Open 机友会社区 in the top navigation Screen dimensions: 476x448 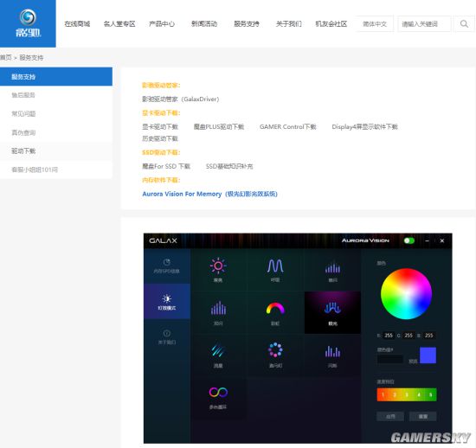click(331, 23)
